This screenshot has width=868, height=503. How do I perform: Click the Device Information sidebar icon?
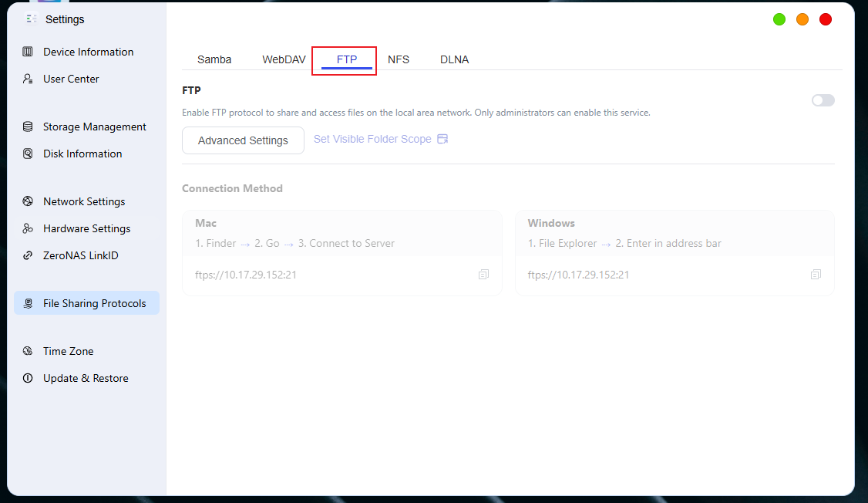[x=28, y=52]
